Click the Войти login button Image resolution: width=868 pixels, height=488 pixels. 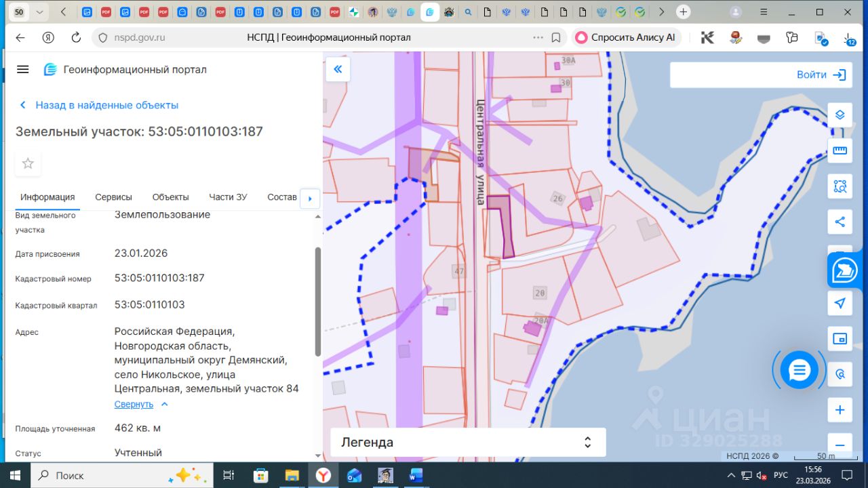(821, 75)
